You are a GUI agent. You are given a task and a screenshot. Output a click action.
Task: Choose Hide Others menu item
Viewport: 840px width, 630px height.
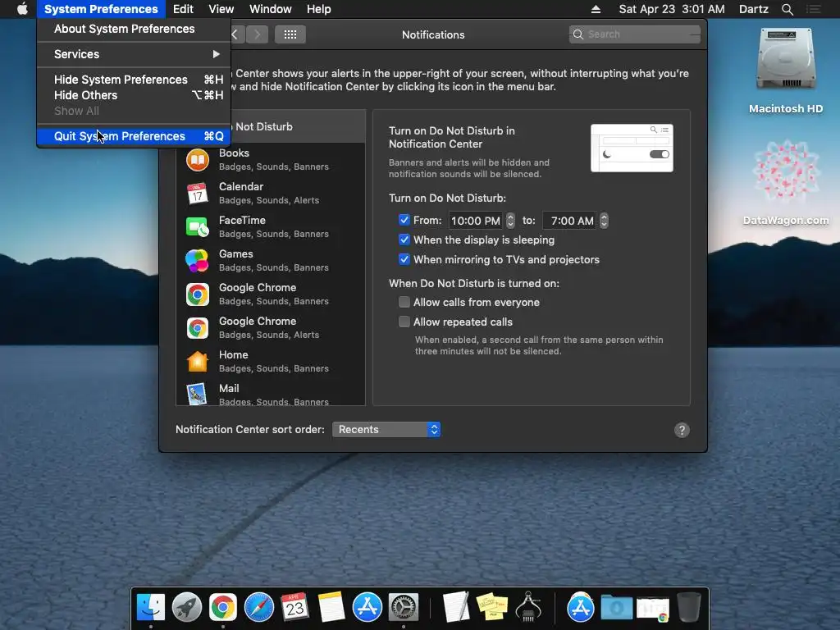pos(134,95)
